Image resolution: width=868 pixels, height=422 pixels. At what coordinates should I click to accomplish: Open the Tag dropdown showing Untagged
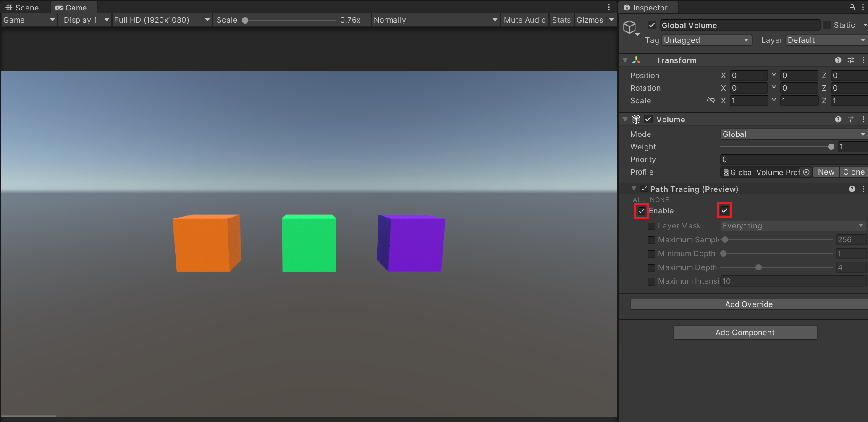(x=707, y=40)
